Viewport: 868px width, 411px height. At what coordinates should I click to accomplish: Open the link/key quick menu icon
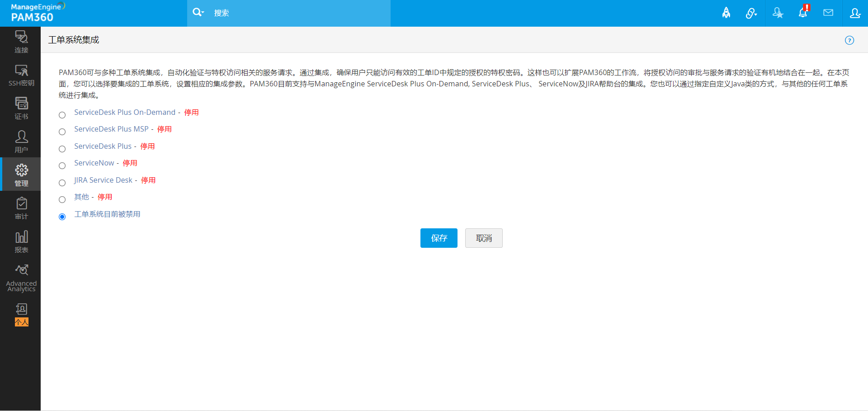pyautogui.click(x=751, y=13)
